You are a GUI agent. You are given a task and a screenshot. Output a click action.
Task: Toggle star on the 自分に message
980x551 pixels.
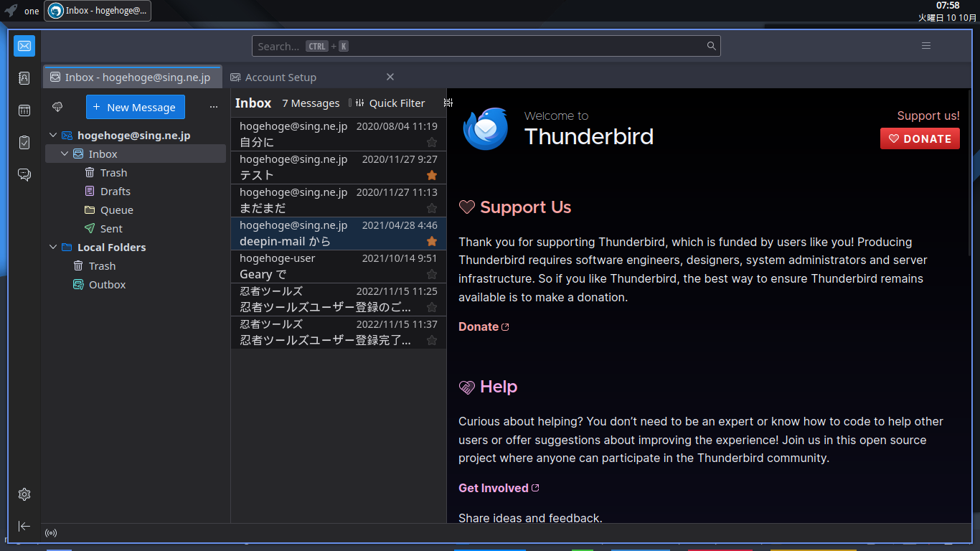tap(432, 142)
